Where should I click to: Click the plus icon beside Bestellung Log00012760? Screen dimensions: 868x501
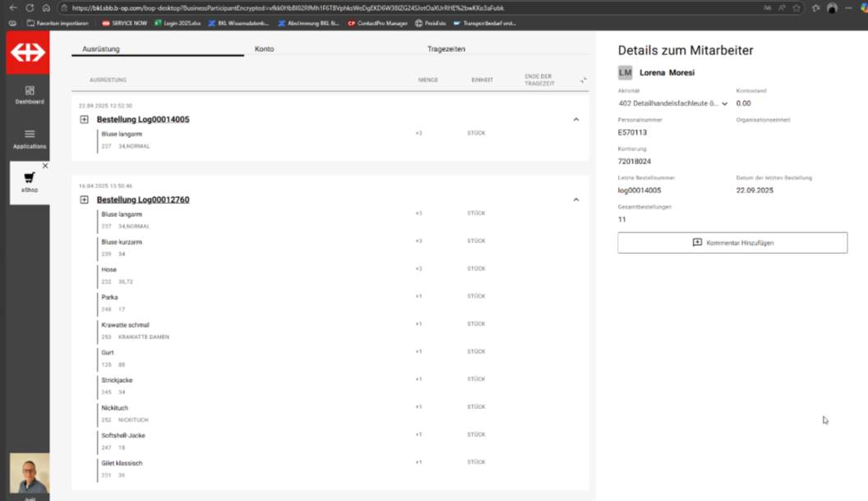point(84,200)
